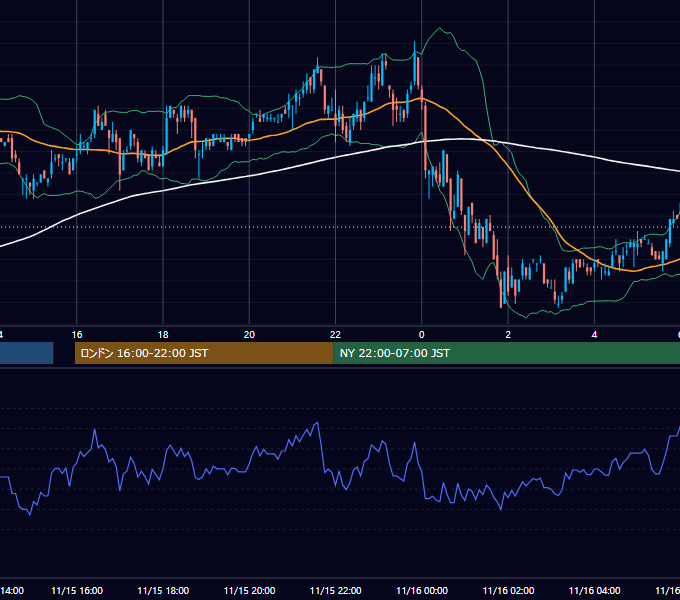
Task: Select the ロンドン 16:00-22:00 JST session bar
Action: pyautogui.click(x=204, y=353)
